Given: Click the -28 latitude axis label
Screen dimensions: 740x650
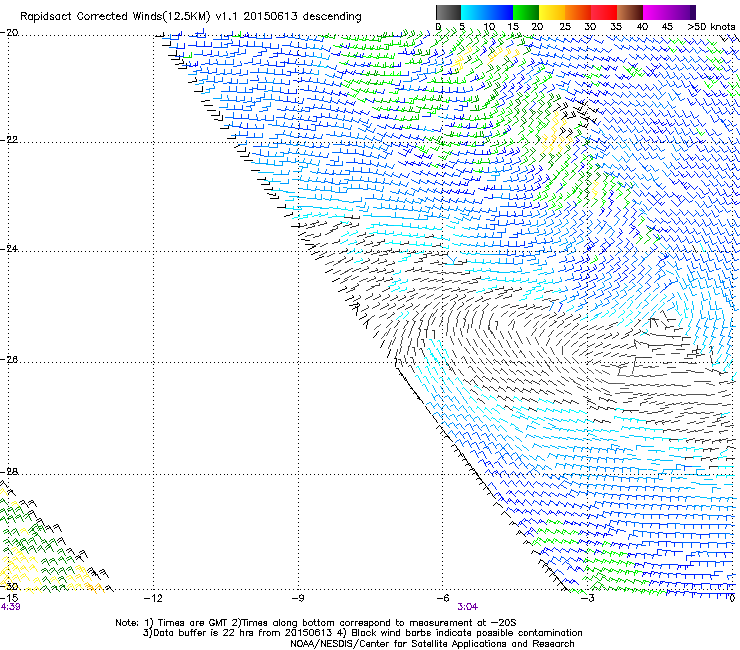Looking at the screenshot, I should click(x=9, y=472).
